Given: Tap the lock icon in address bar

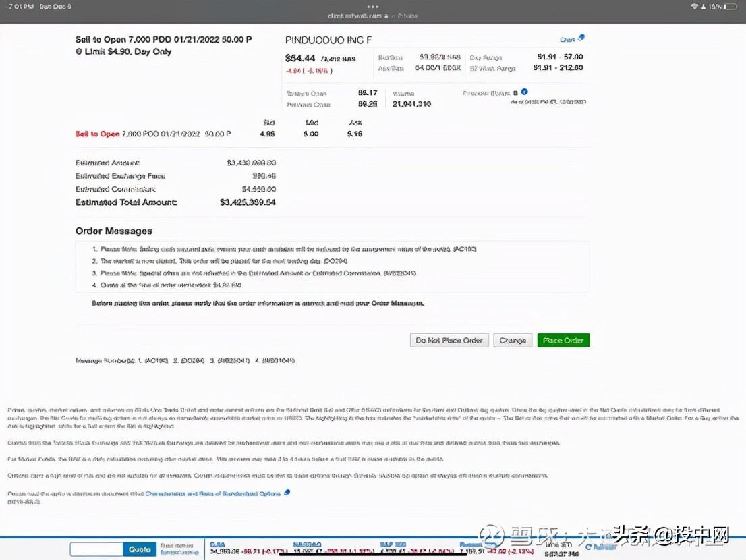Looking at the screenshot, I should [386, 16].
